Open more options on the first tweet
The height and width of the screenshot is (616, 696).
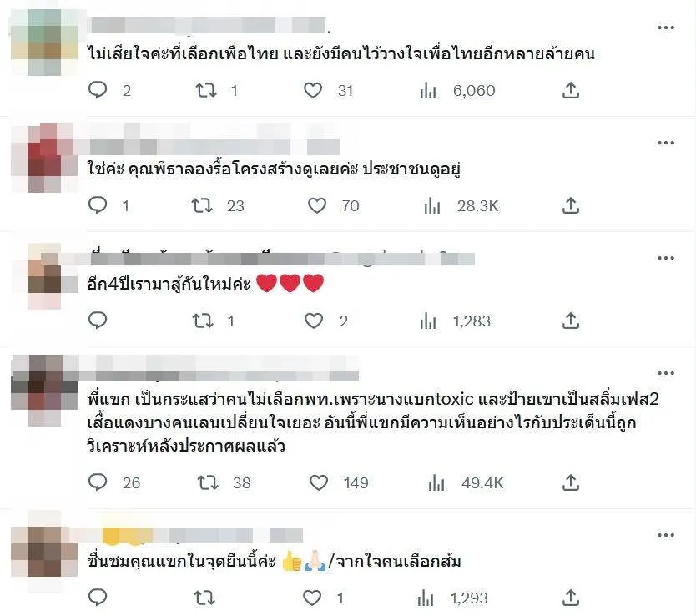pyautogui.click(x=666, y=28)
